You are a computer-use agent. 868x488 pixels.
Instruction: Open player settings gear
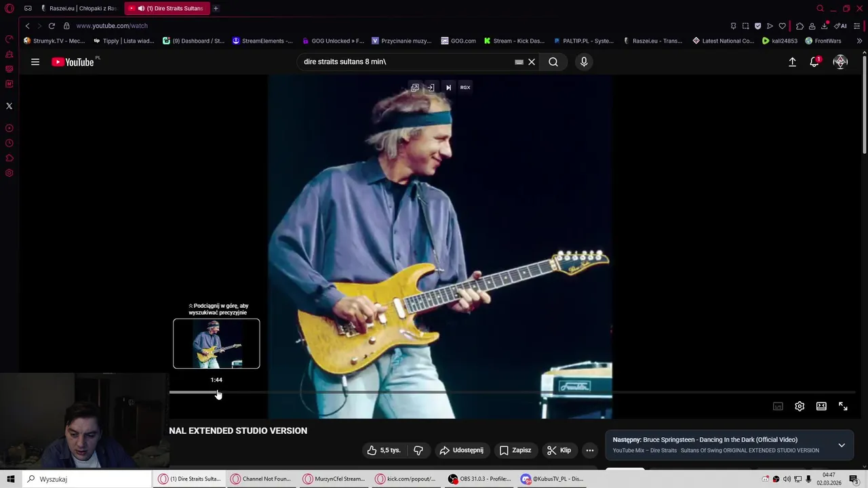[x=800, y=406]
